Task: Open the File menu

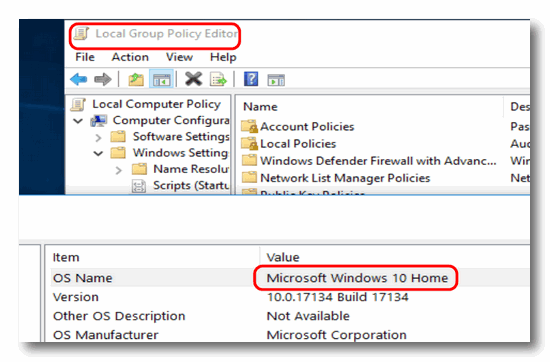Action: click(x=85, y=57)
